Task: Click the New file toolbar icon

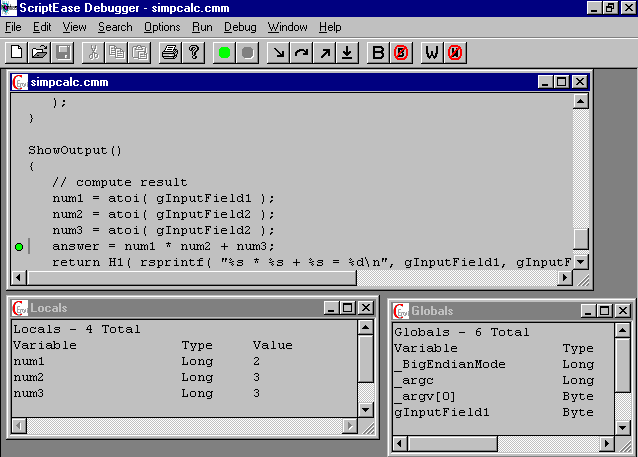Action: [x=17, y=52]
